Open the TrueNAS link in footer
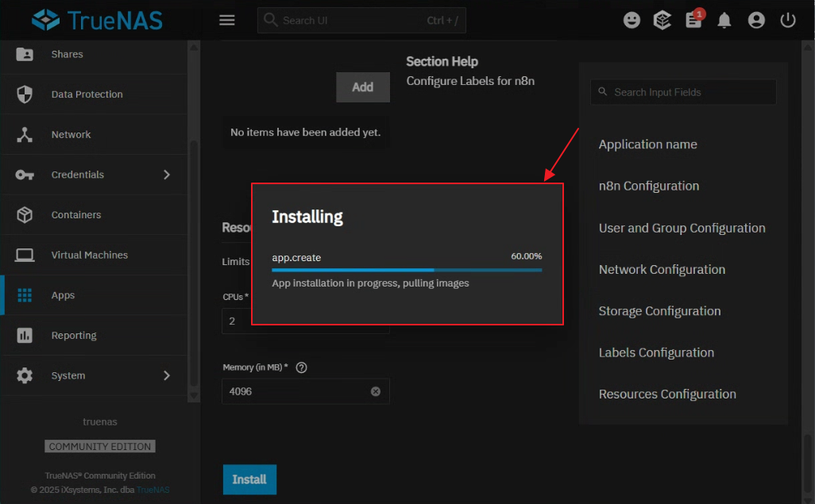Viewport: 815px width, 504px height. 153,490
